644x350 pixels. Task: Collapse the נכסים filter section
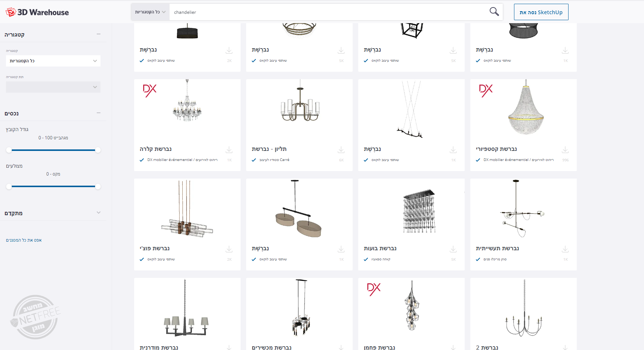(x=99, y=113)
